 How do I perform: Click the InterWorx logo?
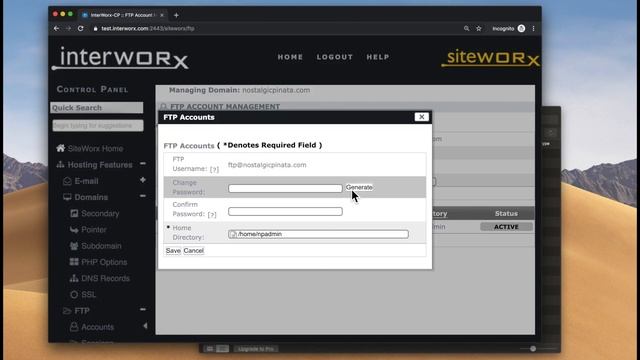[x=120, y=58]
